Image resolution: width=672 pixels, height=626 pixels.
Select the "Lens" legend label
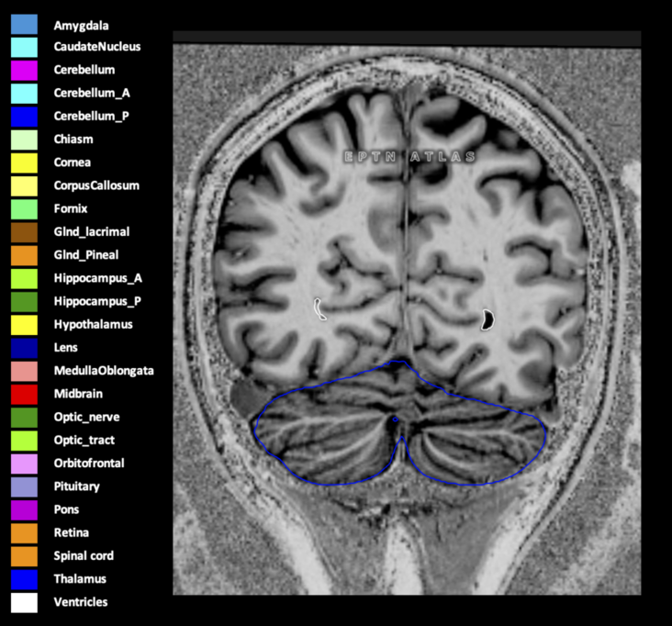[65, 347]
